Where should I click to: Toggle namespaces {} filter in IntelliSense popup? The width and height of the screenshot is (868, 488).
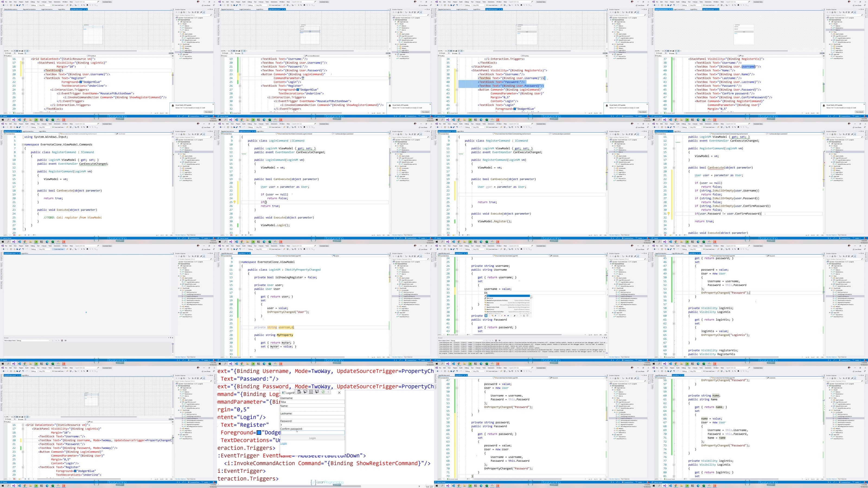point(489,316)
